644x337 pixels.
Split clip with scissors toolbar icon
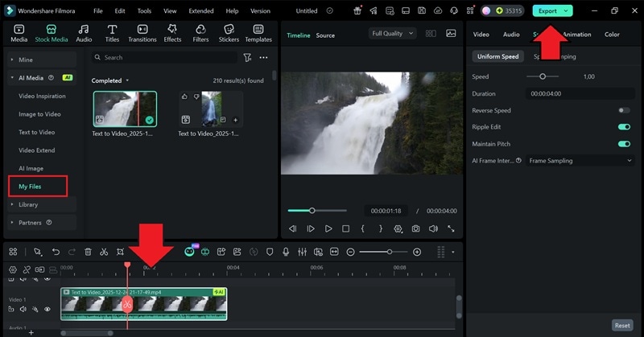click(x=104, y=252)
